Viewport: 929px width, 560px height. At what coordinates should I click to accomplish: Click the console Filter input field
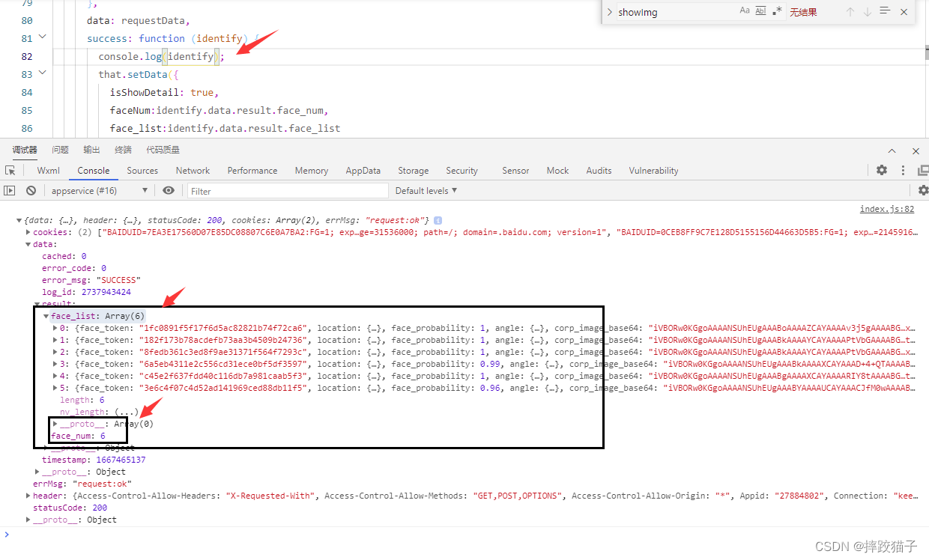pyautogui.click(x=288, y=191)
